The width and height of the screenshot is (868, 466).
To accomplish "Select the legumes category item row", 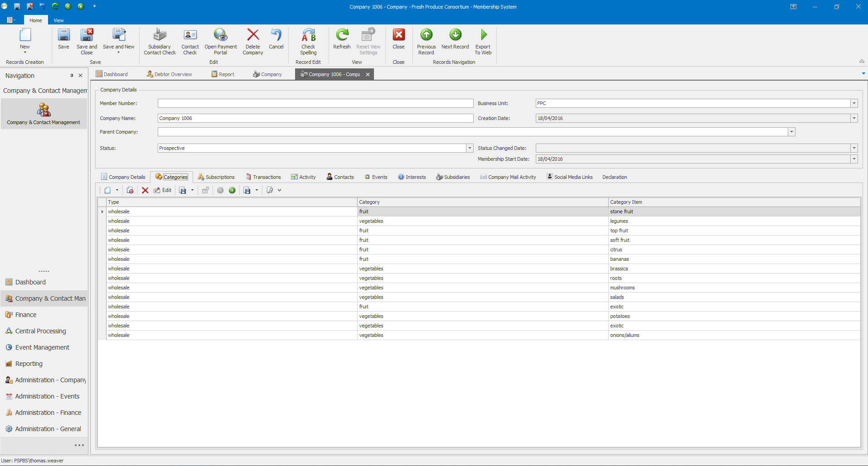I will coord(734,221).
